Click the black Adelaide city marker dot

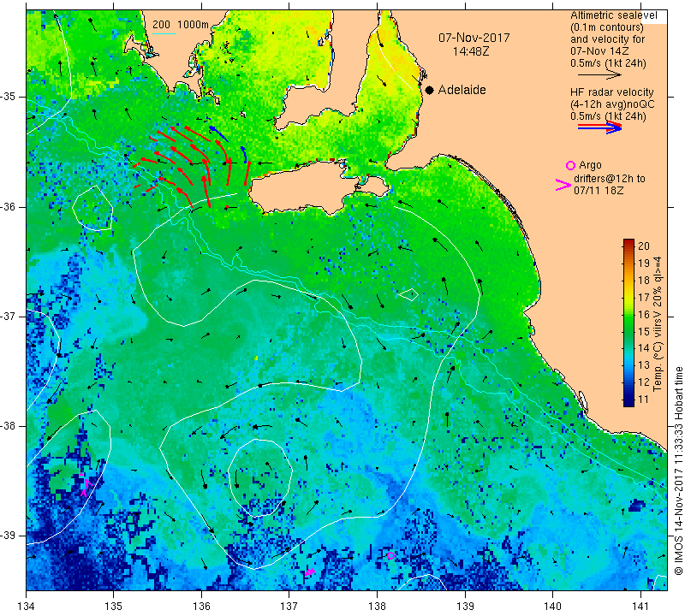point(430,90)
